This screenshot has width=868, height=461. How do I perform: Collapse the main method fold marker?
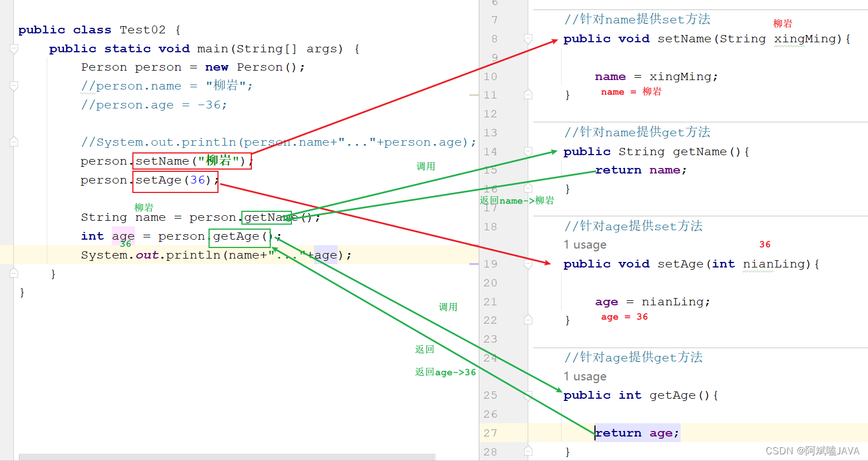14,49
